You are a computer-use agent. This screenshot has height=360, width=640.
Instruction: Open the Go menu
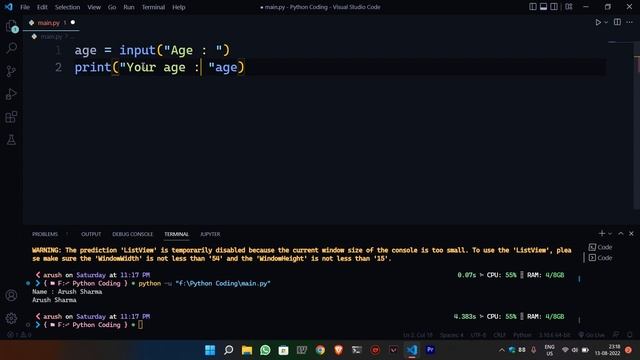112,7
